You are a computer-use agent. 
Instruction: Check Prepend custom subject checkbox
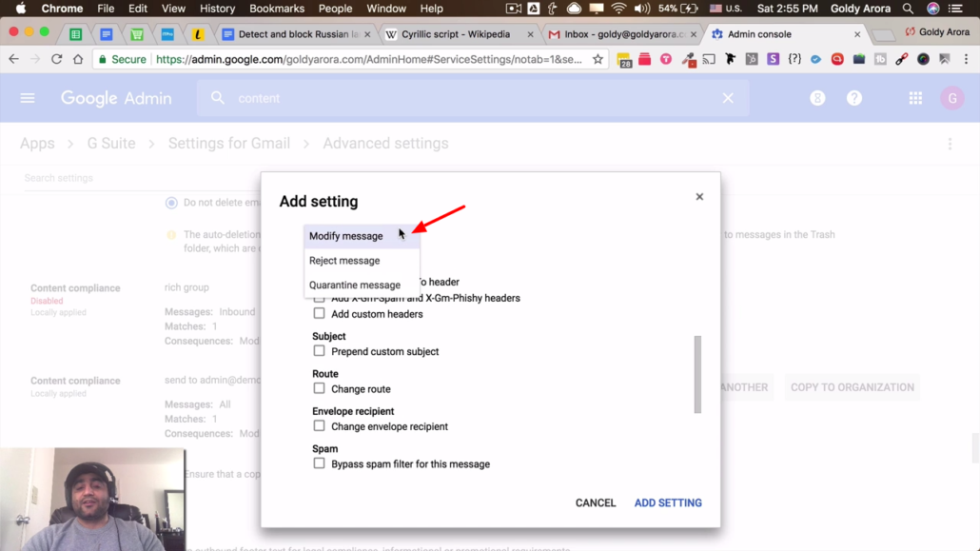click(319, 351)
